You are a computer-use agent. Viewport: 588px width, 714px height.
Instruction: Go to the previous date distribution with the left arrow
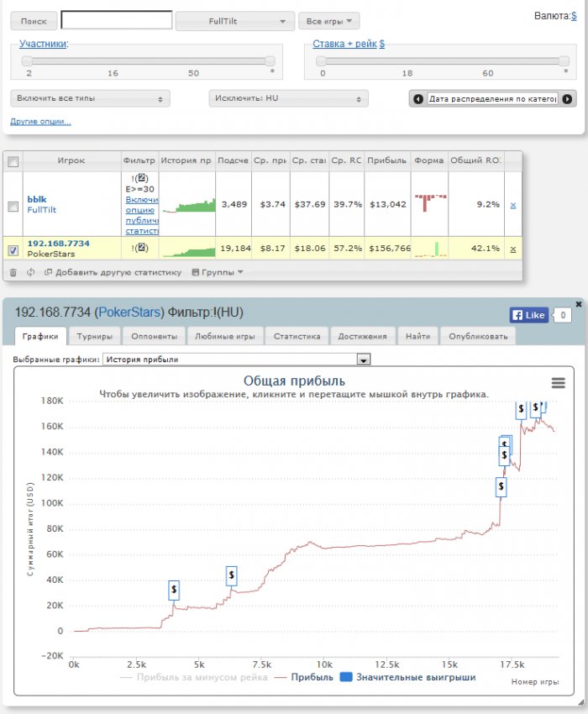point(418,99)
